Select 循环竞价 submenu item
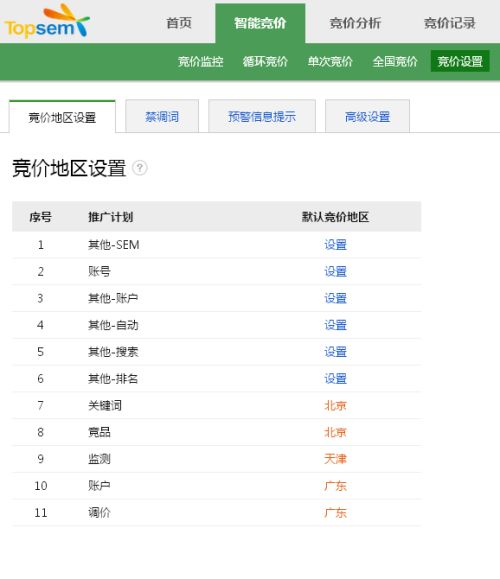The width and height of the screenshot is (500, 579). (265, 61)
